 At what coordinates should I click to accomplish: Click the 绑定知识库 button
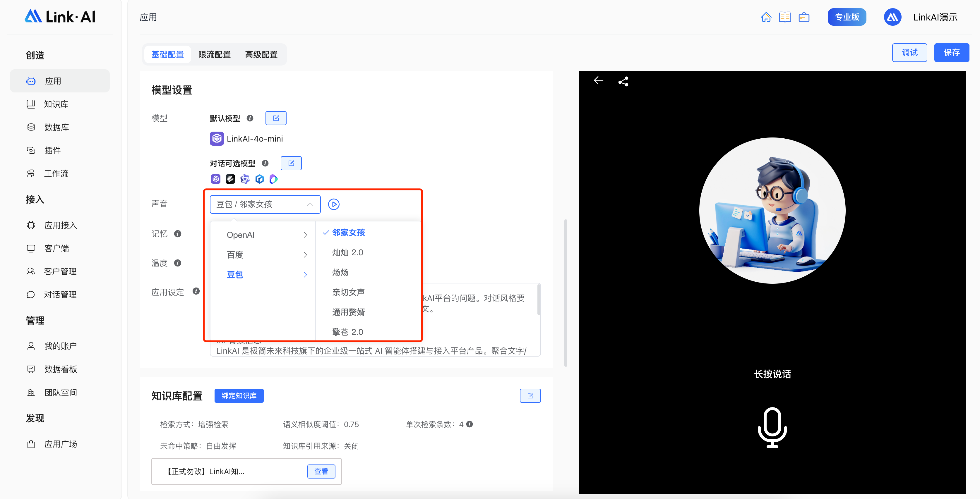coord(239,396)
